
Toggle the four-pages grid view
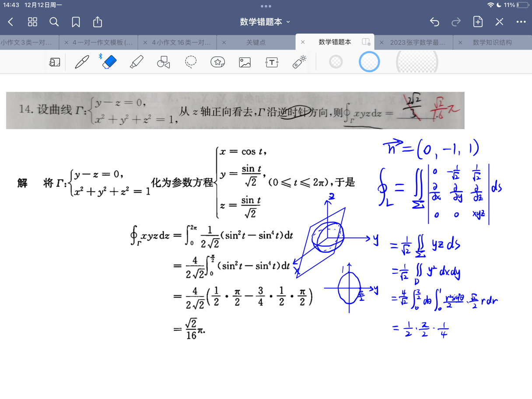(32, 21)
